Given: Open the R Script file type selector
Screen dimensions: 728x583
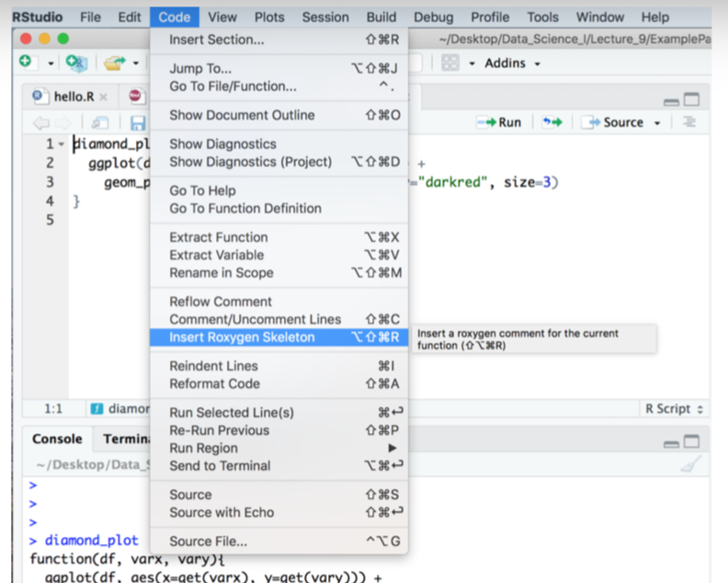Looking at the screenshot, I should (x=673, y=408).
